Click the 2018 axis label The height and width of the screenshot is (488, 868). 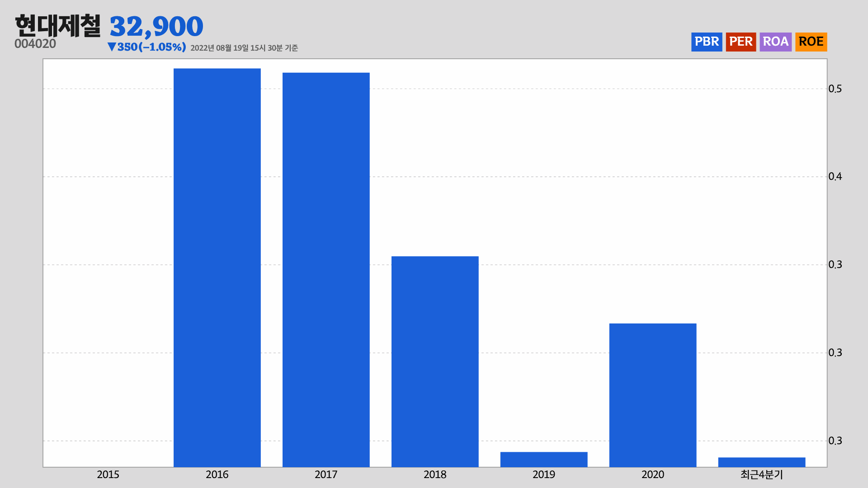tap(435, 474)
